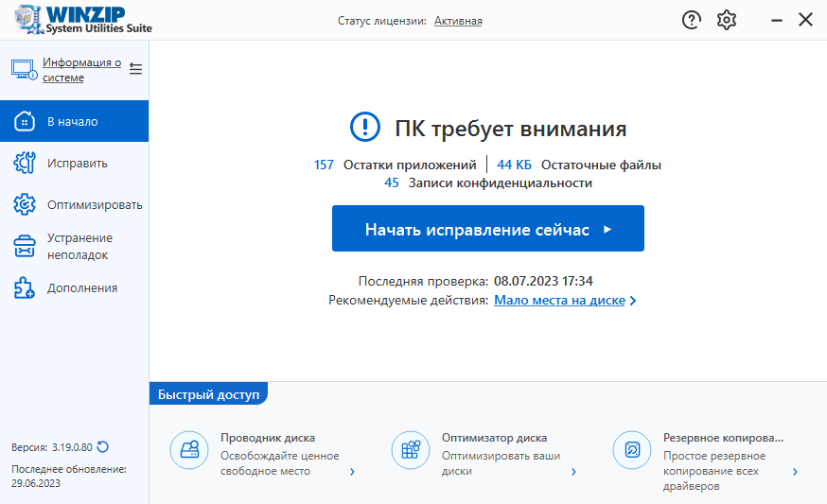Open settings via the gear icon
This screenshot has height=504, width=827.
coord(726,20)
